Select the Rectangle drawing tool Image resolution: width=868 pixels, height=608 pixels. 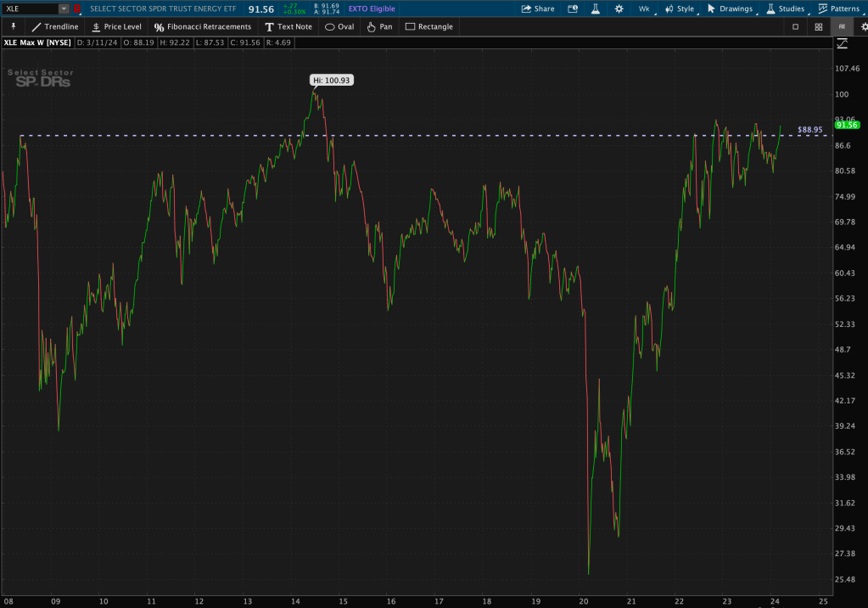point(428,26)
